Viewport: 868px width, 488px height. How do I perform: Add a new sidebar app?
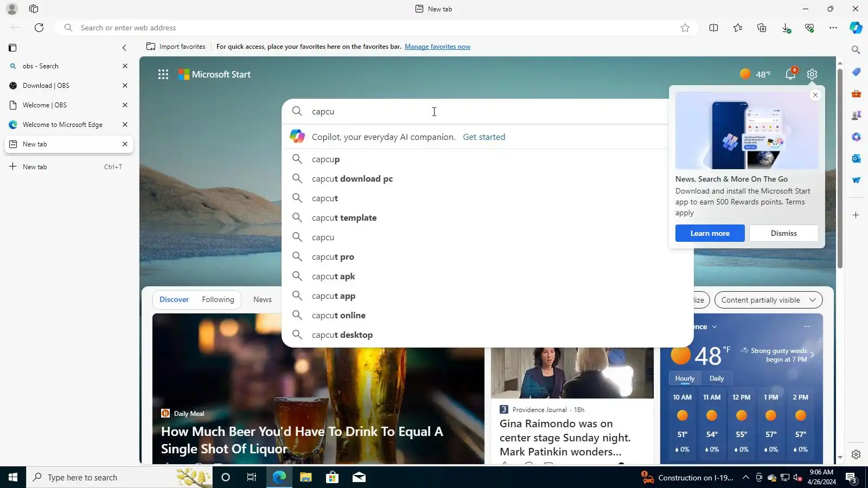(x=856, y=215)
